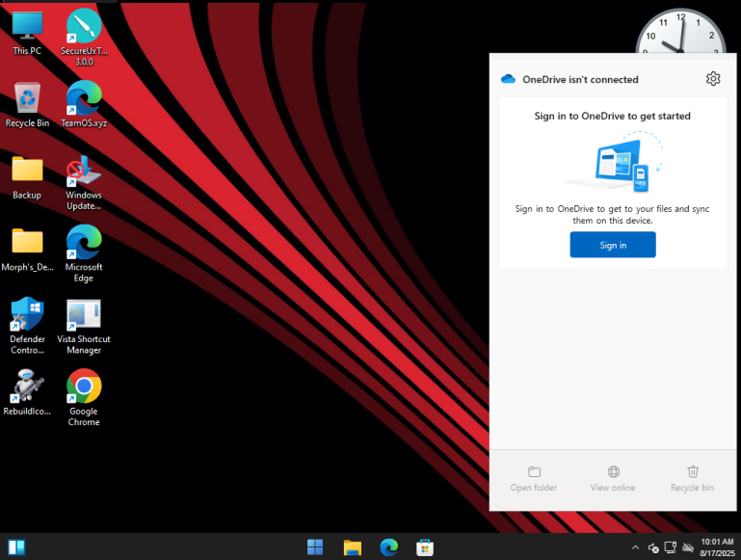Click the OneDrive sync illustration
Viewport: 741px width, 560px height.
614,163
